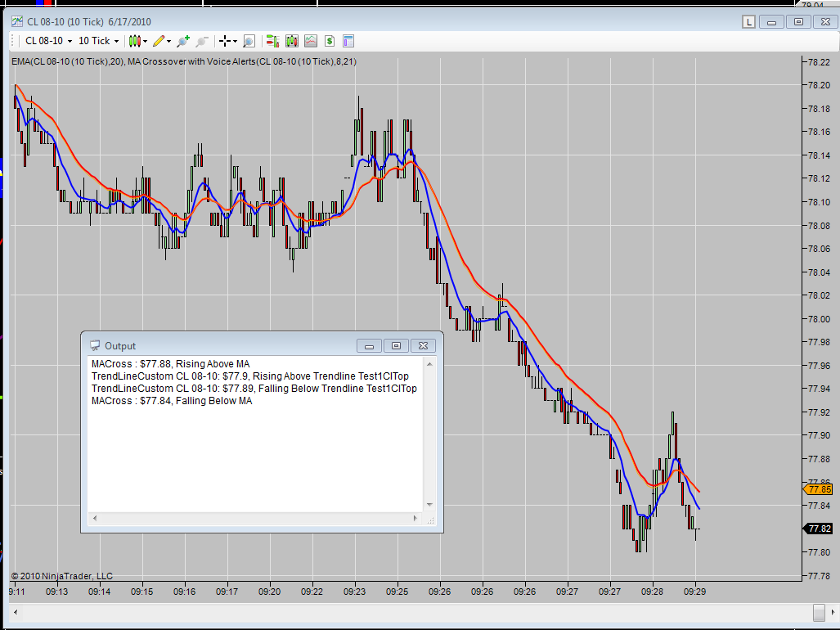Click Output vertical scroll down arrow
This screenshot has width=840, height=630.
[x=429, y=505]
